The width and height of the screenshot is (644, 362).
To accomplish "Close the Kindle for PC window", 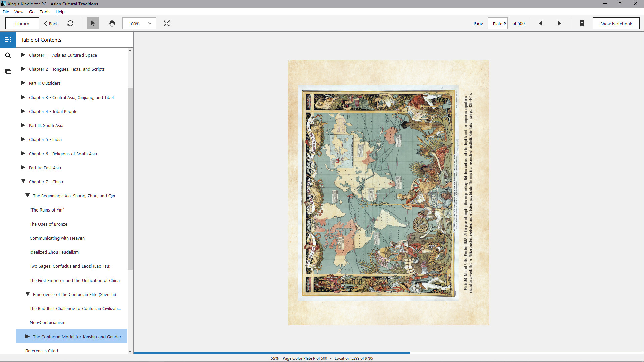I will tap(636, 4).
